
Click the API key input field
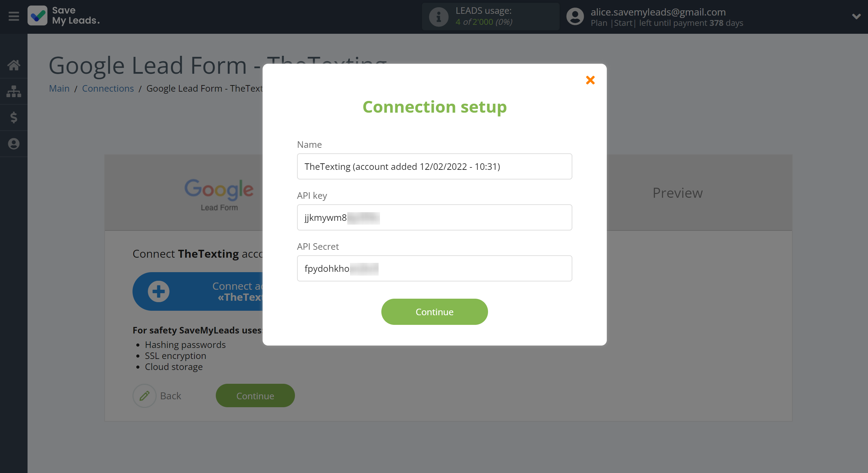click(x=435, y=217)
